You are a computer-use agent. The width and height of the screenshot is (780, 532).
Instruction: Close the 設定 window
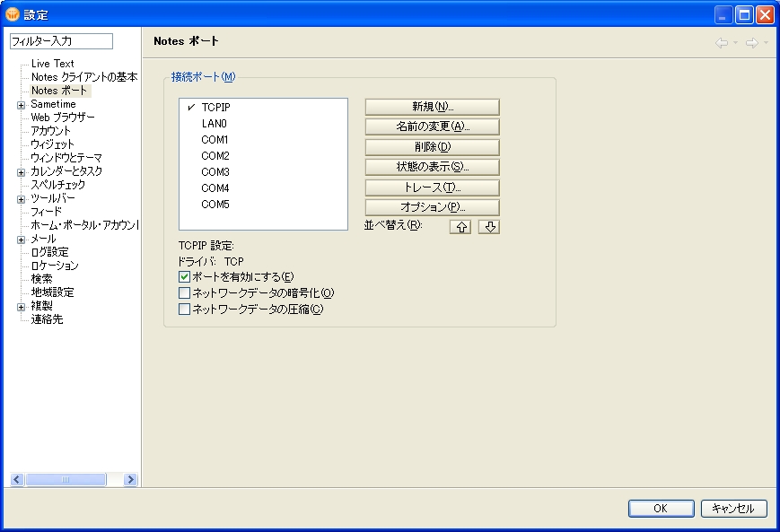coord(765,15)
